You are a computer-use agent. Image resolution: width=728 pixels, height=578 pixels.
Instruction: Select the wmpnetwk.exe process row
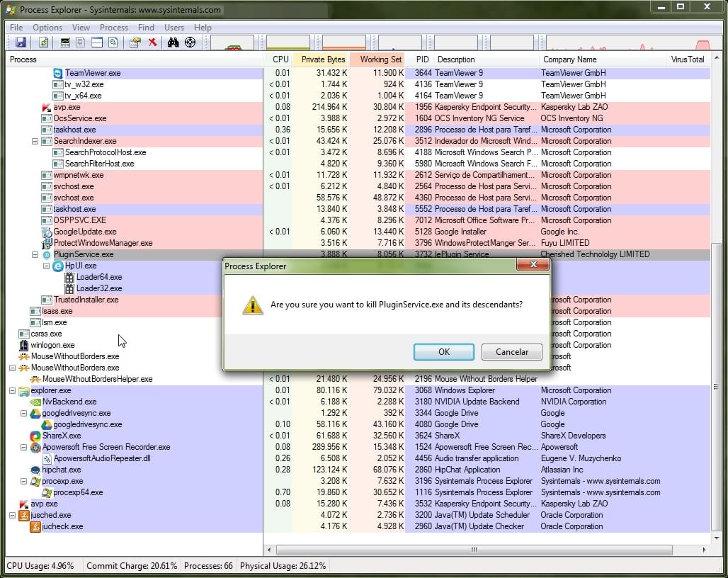coord(358,175)
